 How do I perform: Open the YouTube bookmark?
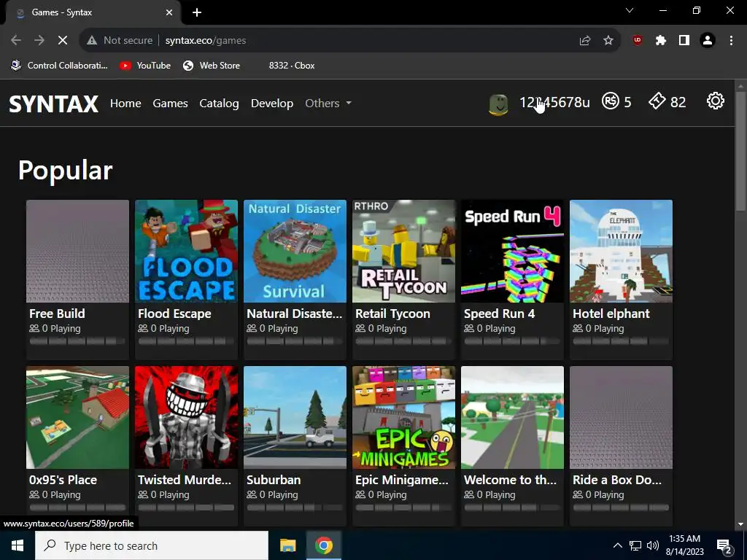(145, 66)
